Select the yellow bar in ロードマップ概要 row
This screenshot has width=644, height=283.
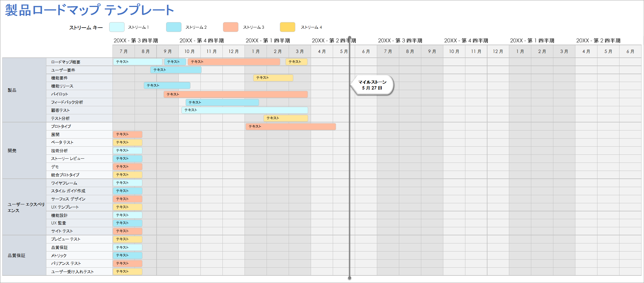(x=296, y=62)
